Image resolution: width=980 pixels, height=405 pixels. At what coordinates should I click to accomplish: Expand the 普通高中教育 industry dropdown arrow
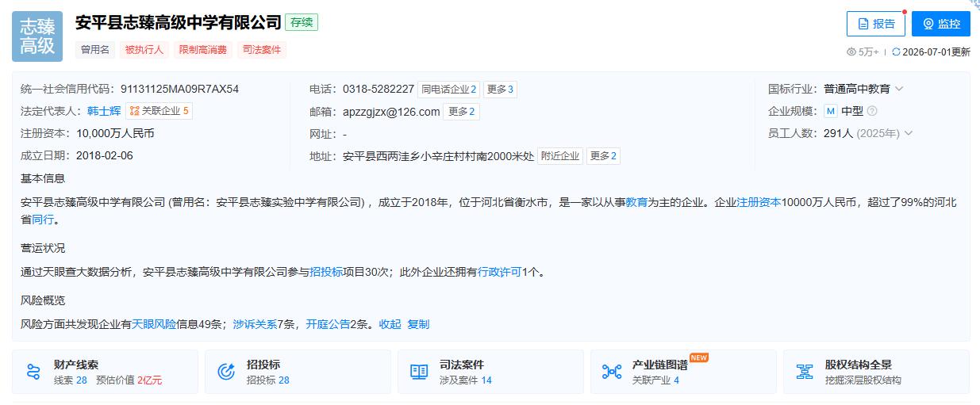(899, 89)
